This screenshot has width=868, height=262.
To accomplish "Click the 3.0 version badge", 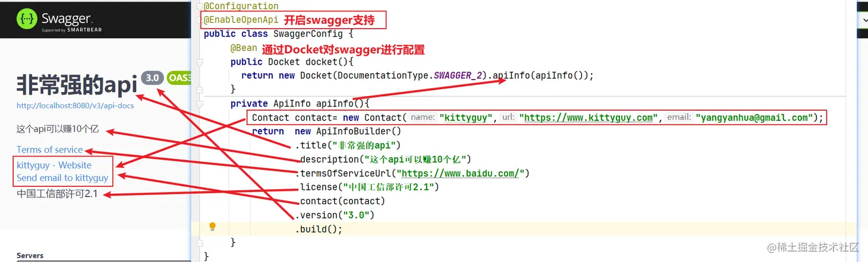I will click(153, 78).
